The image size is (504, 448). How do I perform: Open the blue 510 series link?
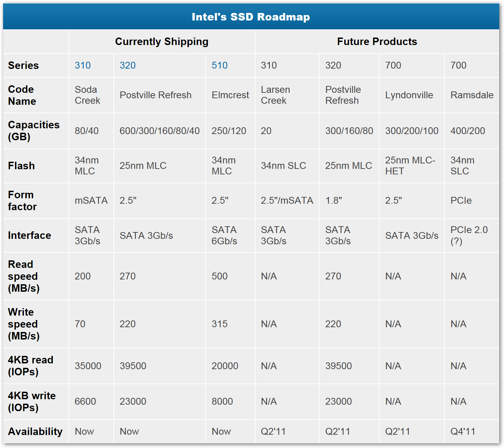[220, 66]
